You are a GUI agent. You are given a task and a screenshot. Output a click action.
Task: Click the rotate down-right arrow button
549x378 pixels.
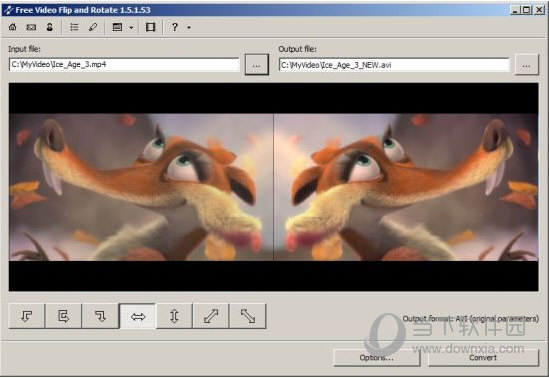[100, 316]
